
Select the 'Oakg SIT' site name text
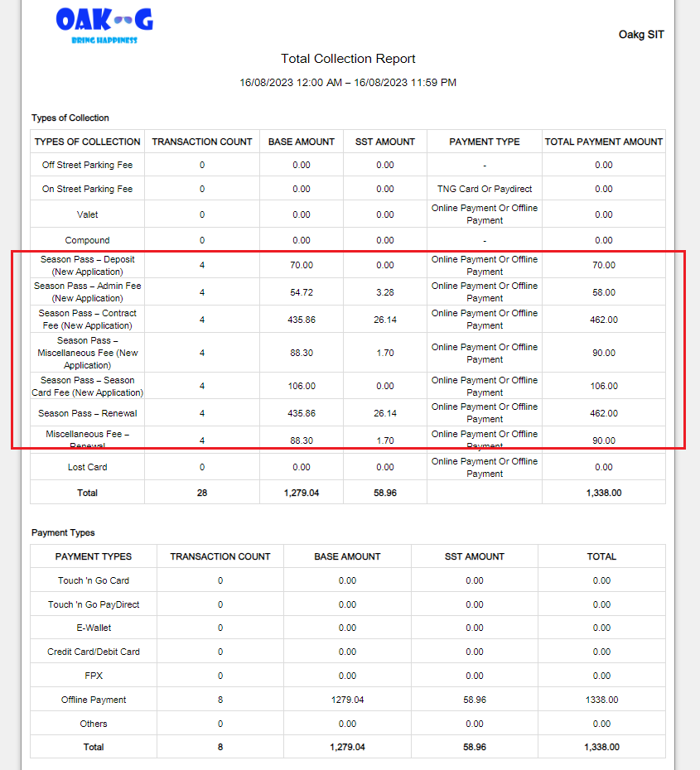tap(641, 35)
